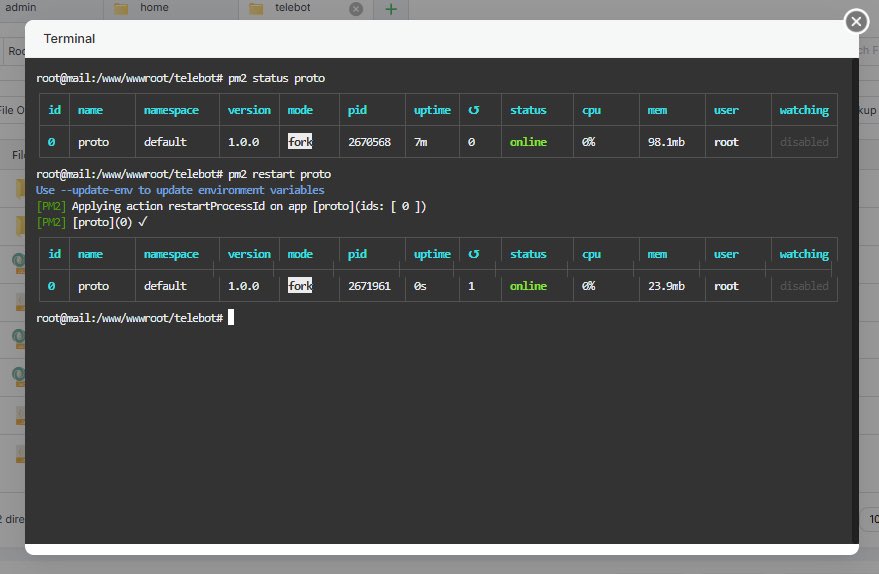Focus the terminal cursor at the last prompt
Screen dimensions: 879x574
click(x=231, y=318)
